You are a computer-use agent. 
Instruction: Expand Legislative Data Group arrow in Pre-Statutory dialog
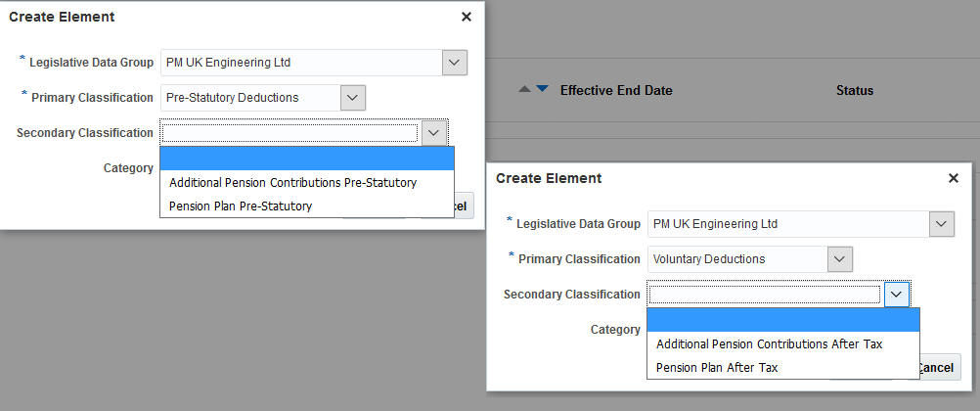454,63
